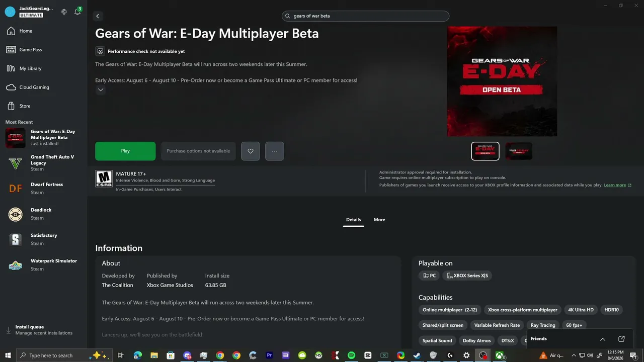Open Microsoft Edge from the taskbar
Screen dimensions: 644x362
(138, 355)
